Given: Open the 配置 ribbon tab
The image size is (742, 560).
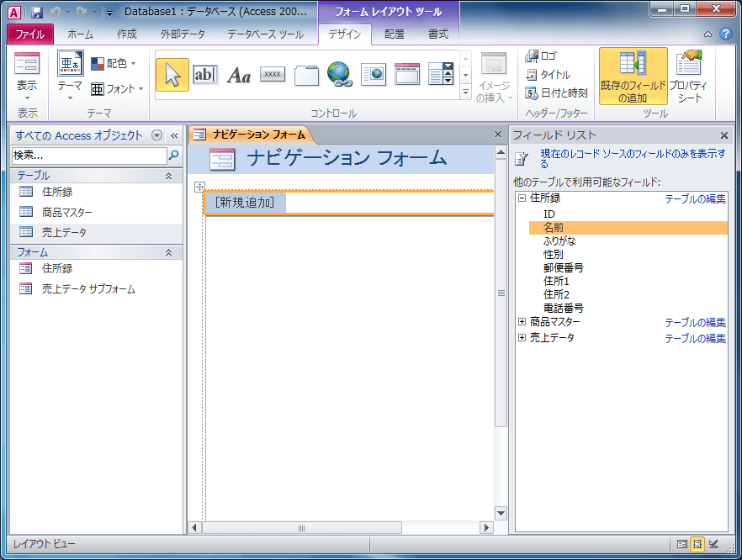Looking at the screenshot, I should pyautogui.click(x=395, y=34).
